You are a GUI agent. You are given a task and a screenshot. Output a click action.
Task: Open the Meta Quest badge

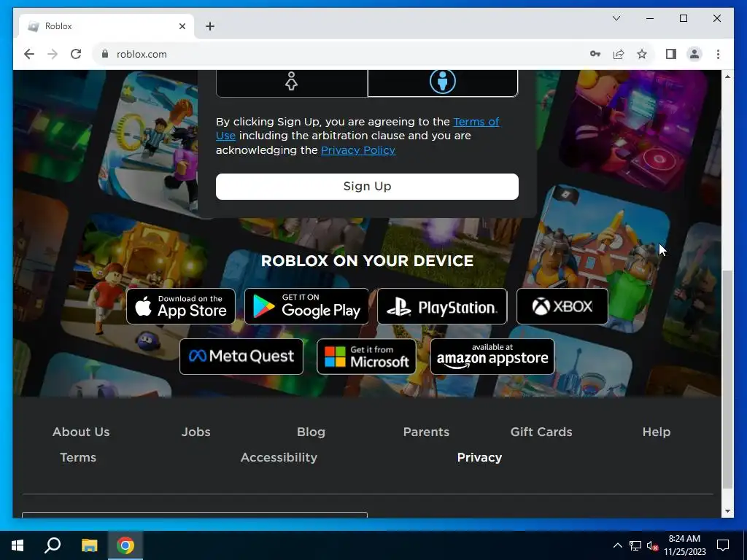click(241, 357)
